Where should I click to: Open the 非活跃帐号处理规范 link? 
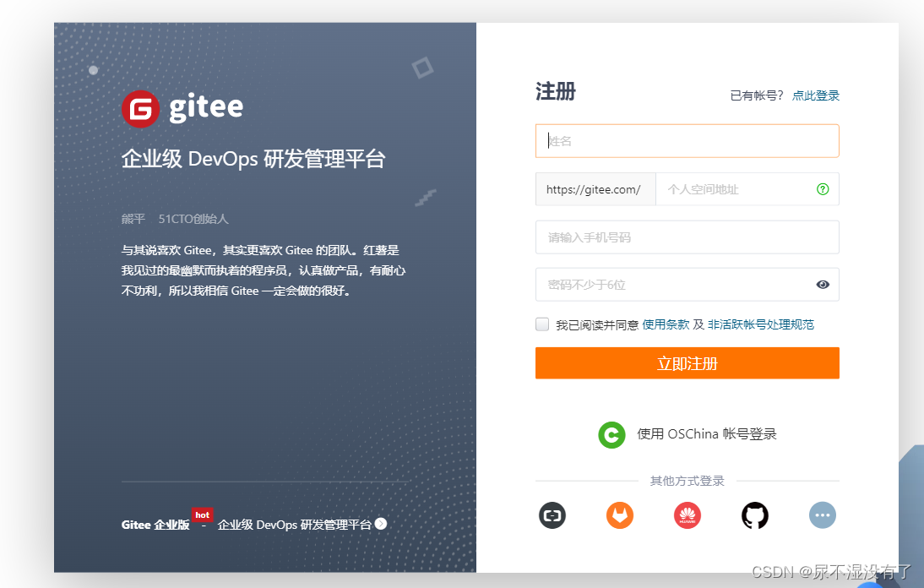(x=761, y=324)
